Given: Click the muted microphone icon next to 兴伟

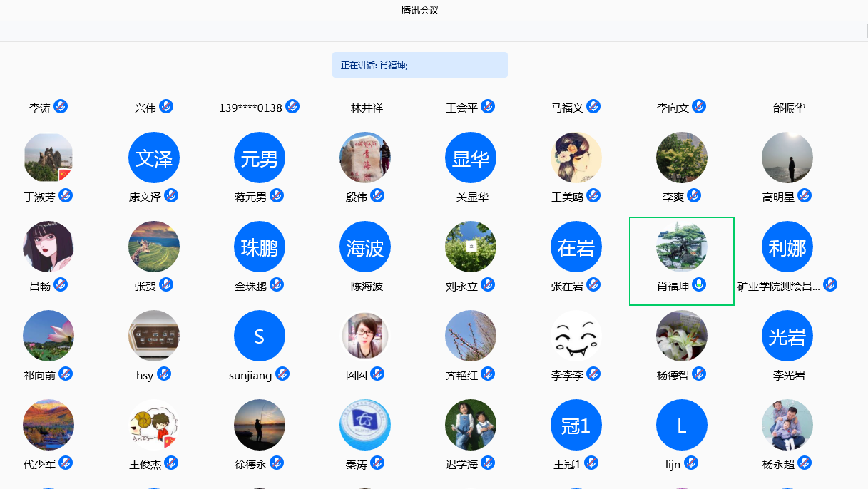Looking at the screenshot, I should click(x=166, y=107).
